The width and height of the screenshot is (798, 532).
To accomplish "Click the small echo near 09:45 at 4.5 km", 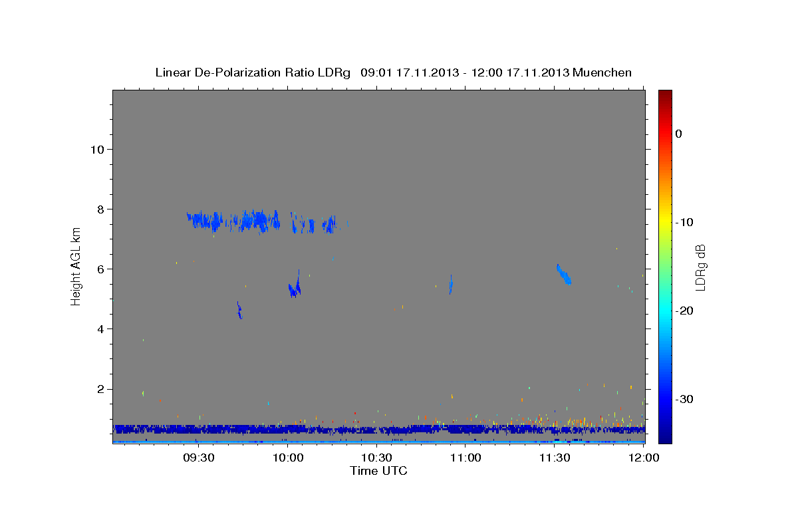I will (239, 310).
